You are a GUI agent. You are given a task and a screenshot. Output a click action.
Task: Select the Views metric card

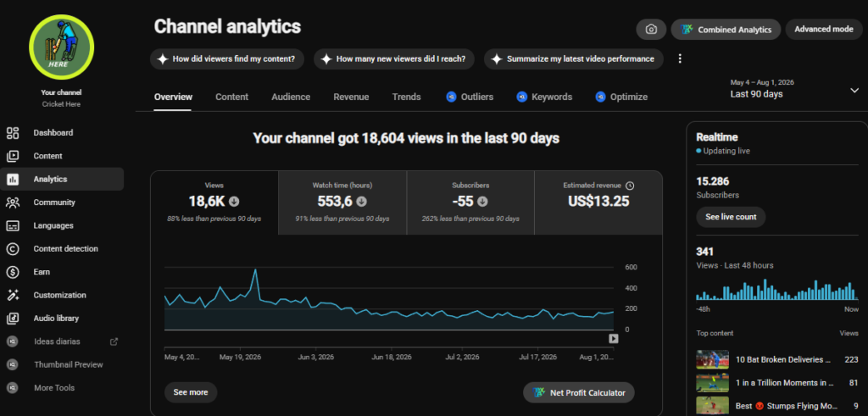pyautogui.click(x=214, y=202)
